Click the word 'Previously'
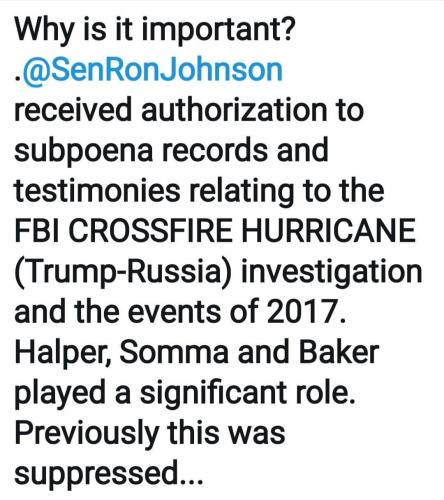The width and height of the screenshot is (444, 500). click(86, 434)
